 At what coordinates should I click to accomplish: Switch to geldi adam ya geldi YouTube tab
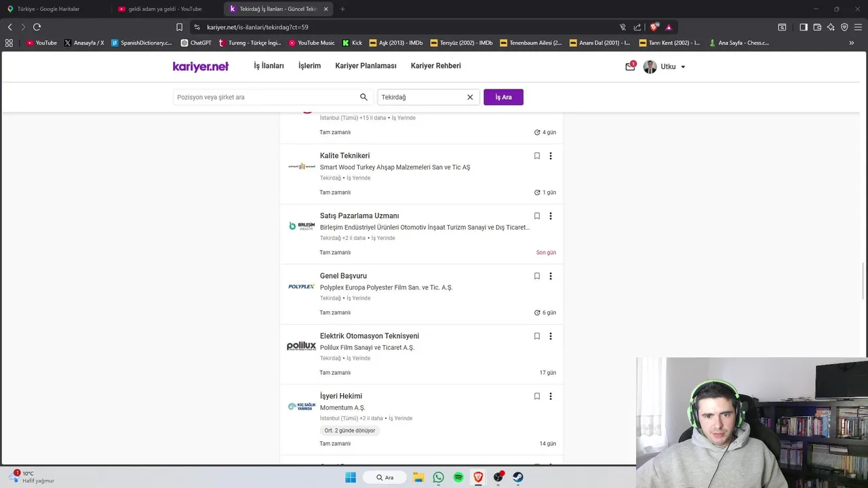tap(166, 9)
